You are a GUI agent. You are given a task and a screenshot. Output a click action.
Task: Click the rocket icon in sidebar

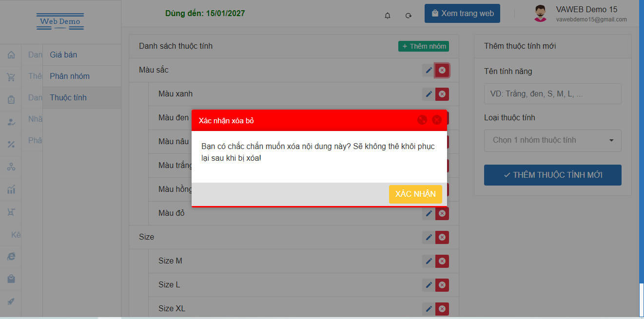(x=11, y=301)
